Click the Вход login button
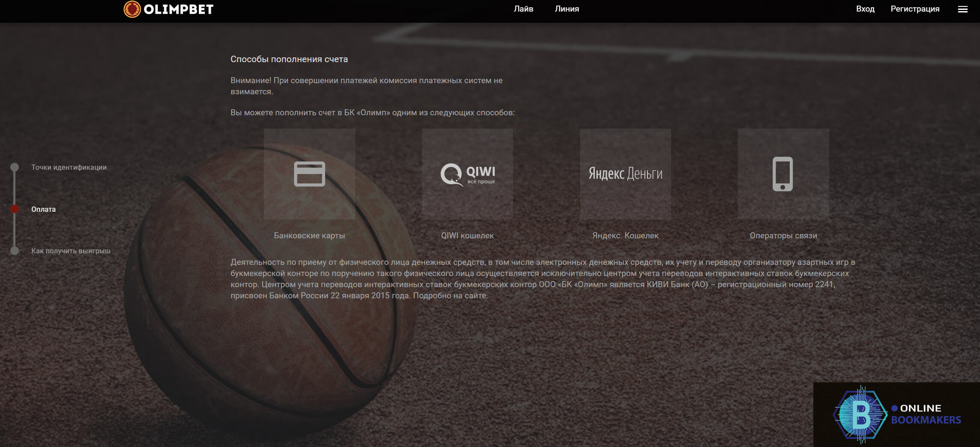This screenshot has height=447, width=980. [865, 9]
